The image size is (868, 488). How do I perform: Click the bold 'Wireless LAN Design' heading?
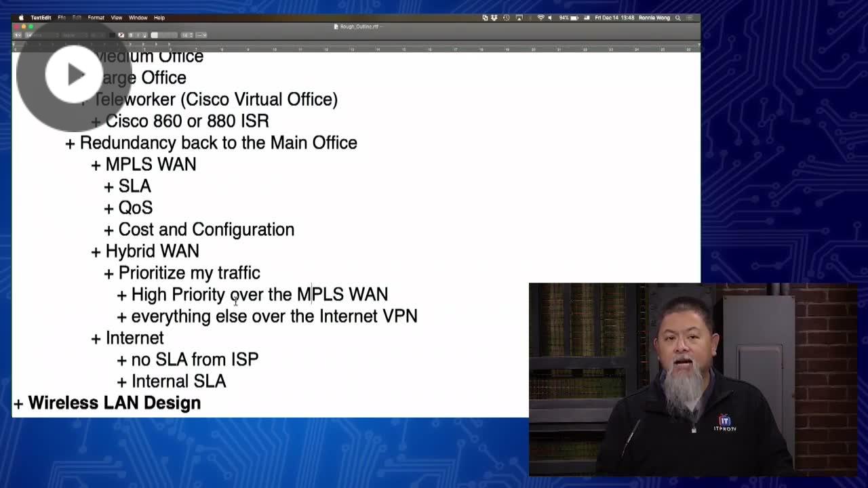[115, 403]
